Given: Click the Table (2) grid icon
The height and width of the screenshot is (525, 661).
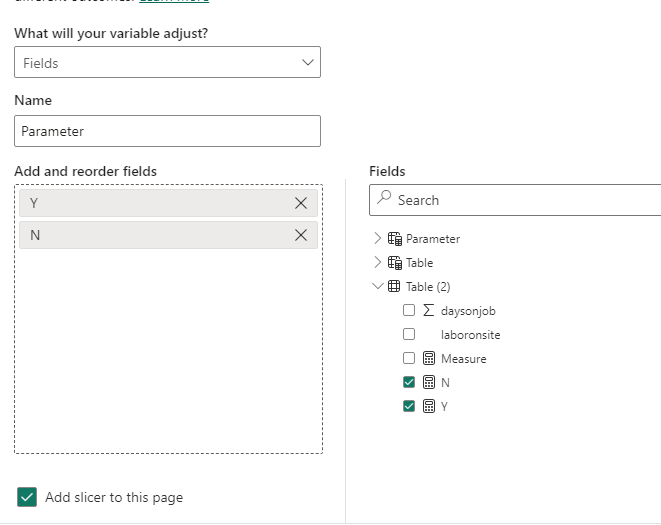Looking at the screenshot, I should coord(394,286).
